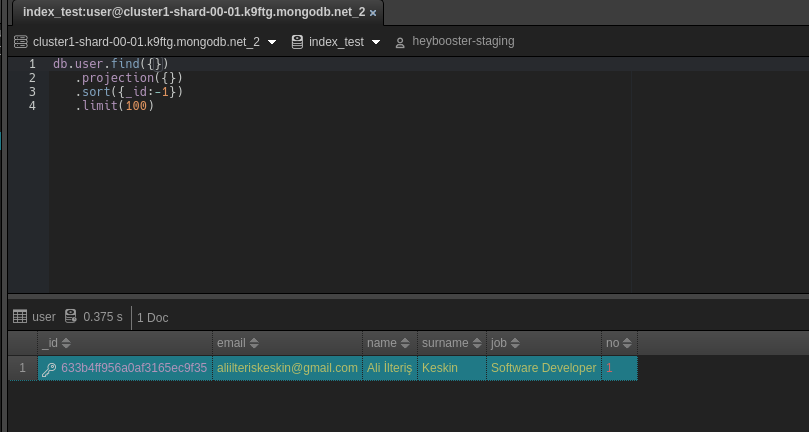This screenshot has width=809, height=432.
Task: Select the no cell with value 1
Action: pos(619,368)
